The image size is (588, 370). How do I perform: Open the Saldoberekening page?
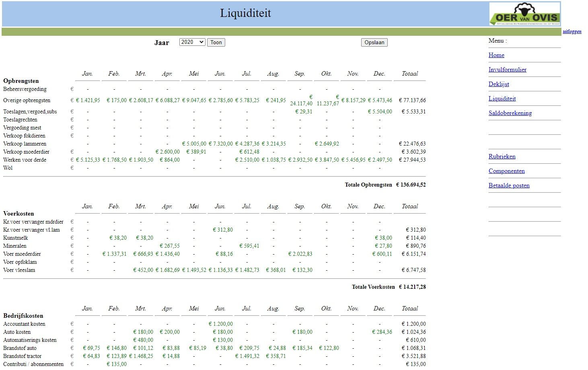tap(510, 113)
